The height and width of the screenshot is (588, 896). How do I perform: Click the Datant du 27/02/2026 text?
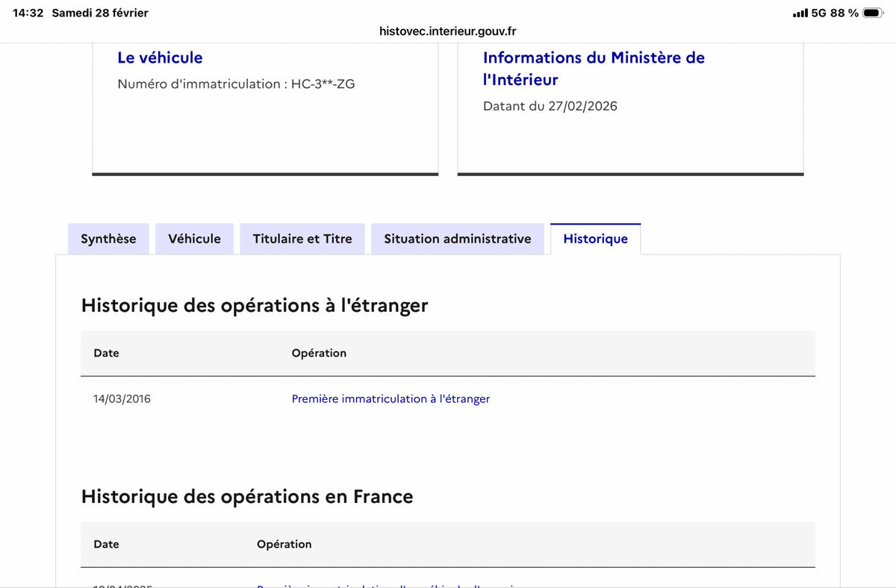550,106
